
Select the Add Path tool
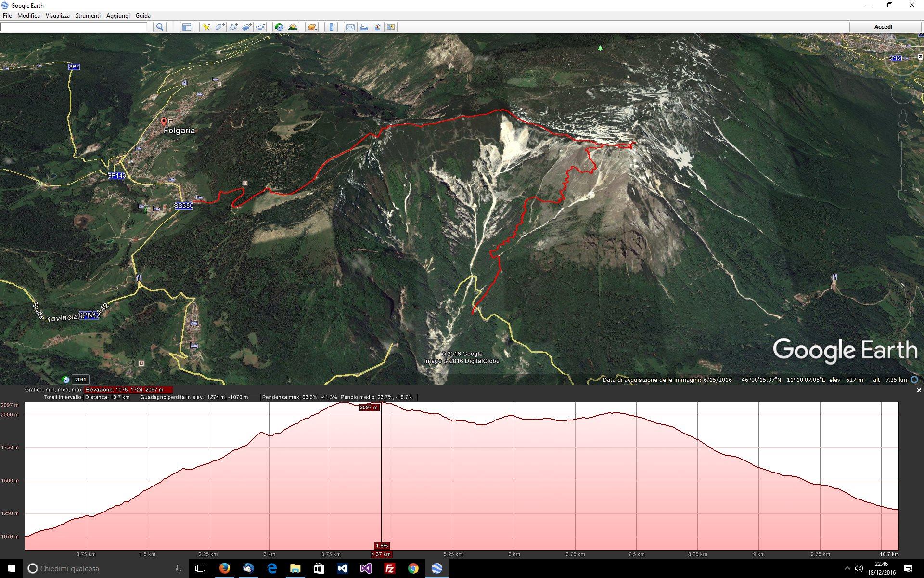[x=233, y=27]
